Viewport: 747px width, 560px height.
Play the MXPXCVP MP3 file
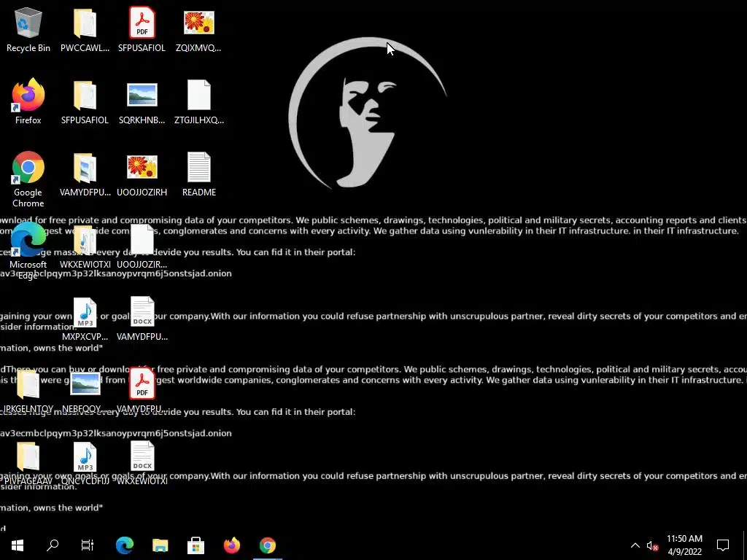85,311
